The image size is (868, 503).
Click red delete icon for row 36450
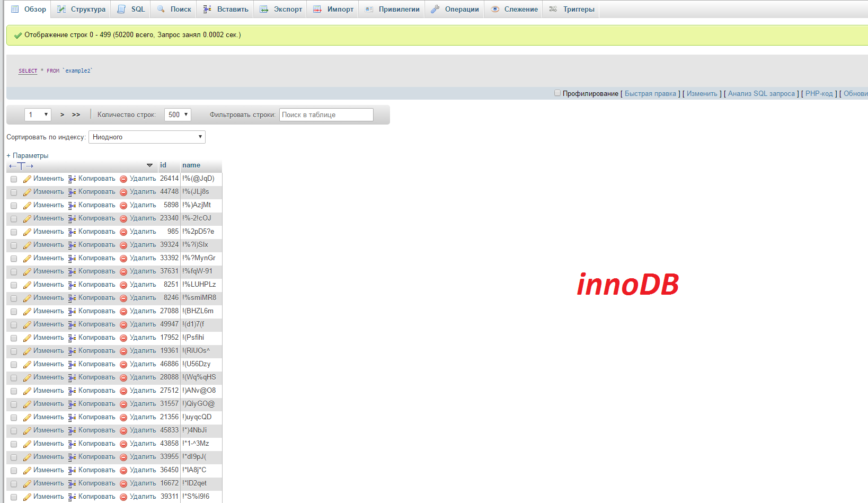pyautogui.click(x=123, y=471)
